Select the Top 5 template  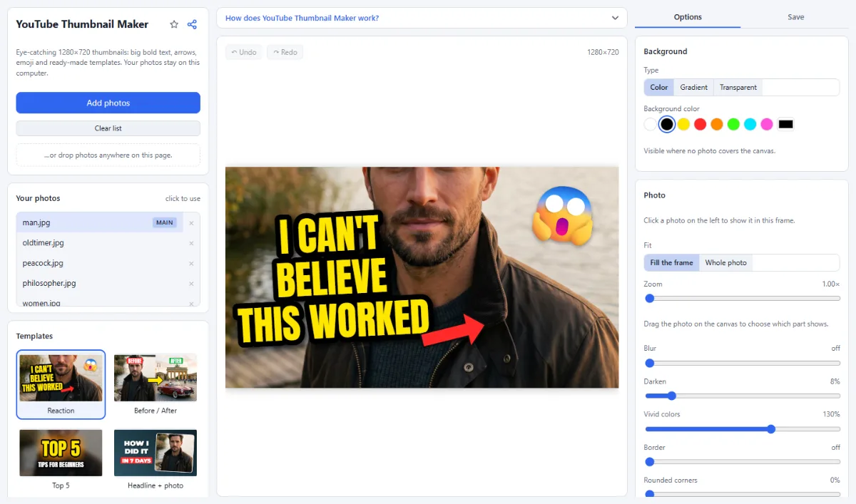coord(61,459)
